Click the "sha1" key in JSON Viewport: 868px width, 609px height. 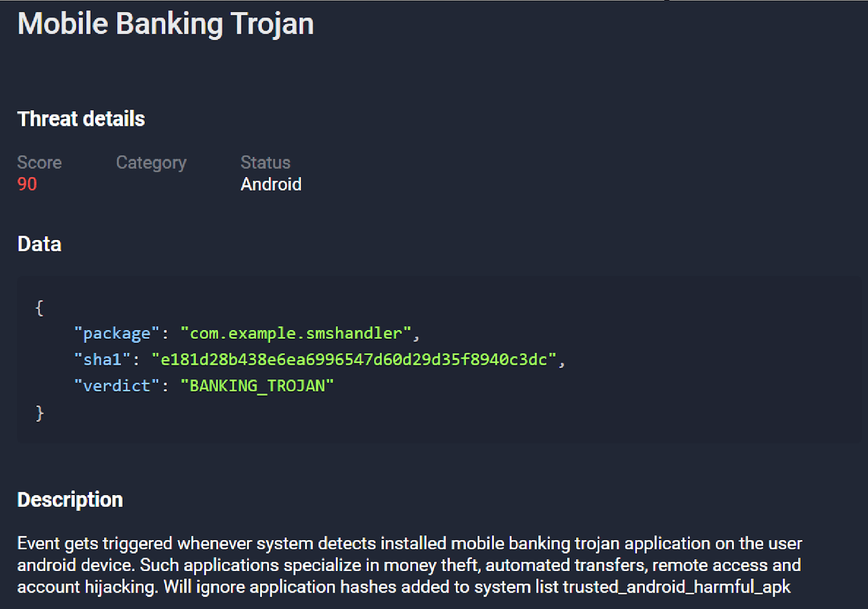[x=102, y=359]
